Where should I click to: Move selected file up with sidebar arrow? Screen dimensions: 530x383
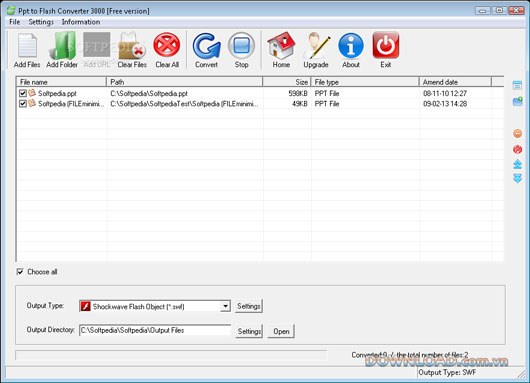pos(517,165)
